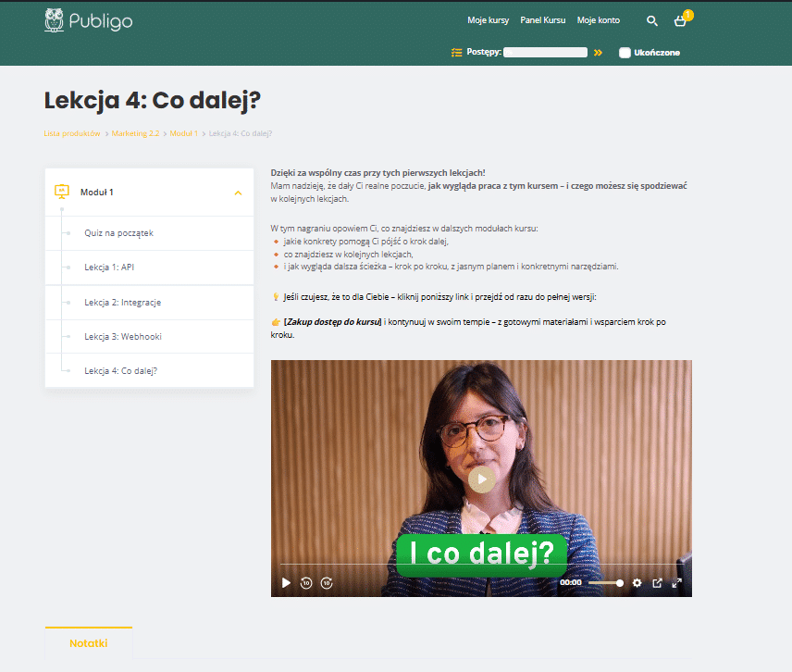
Task: Adjust the video volume slider
Action: click(x=606, y=583)
